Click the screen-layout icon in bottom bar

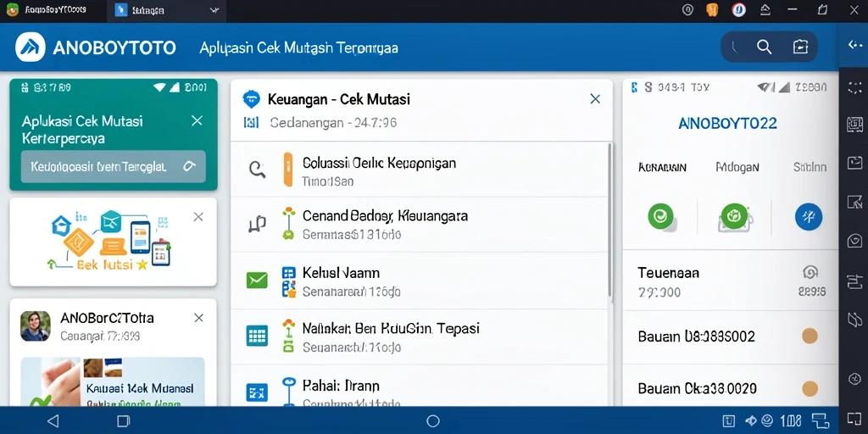[x=820, y=420]
